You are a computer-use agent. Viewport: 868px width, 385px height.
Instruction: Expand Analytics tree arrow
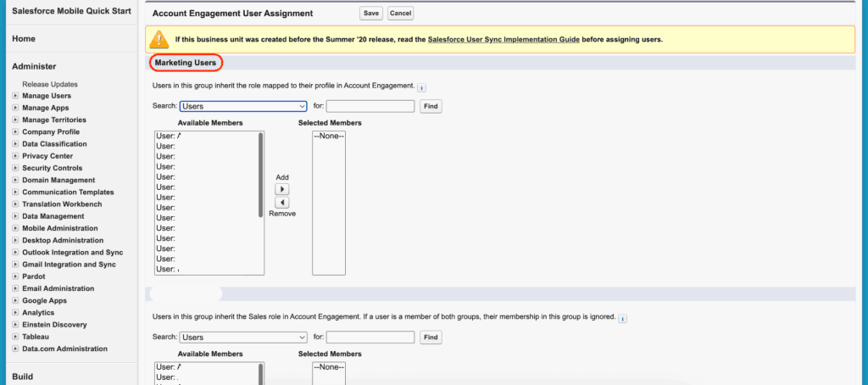[15, 313]
